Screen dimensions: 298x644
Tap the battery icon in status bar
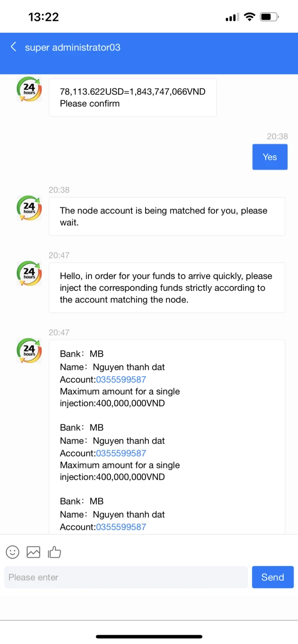click(x=269, y=17)
